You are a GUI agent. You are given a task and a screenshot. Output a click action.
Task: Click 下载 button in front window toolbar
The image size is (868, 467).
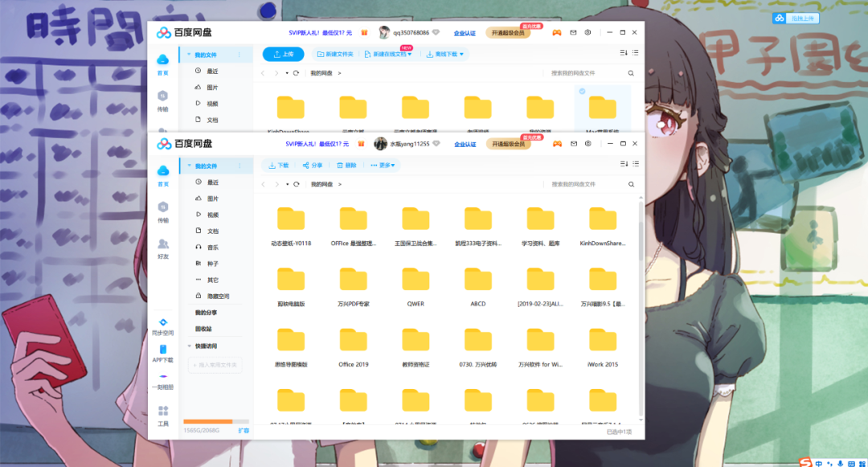(x=278, y=166)
